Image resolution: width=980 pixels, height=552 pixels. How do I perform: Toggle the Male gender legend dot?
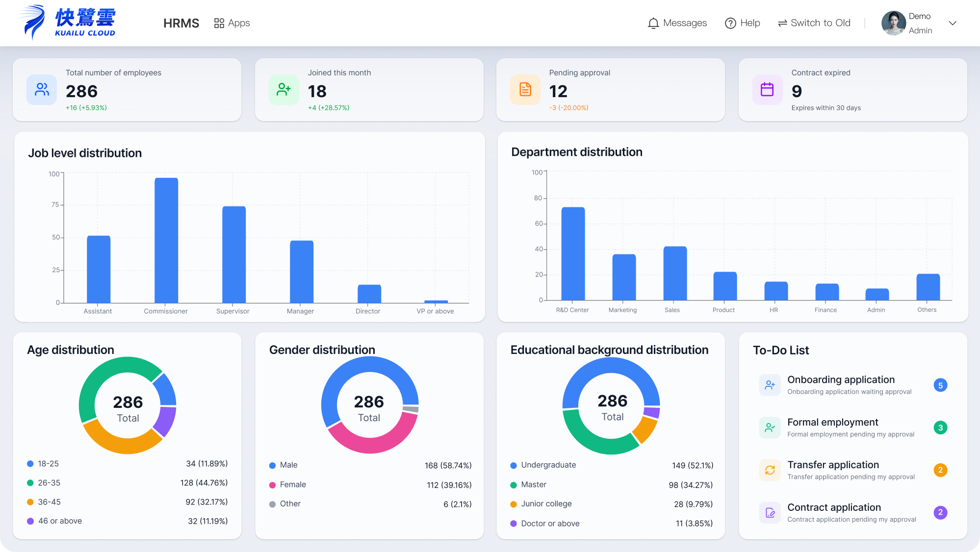click(272, 465)
